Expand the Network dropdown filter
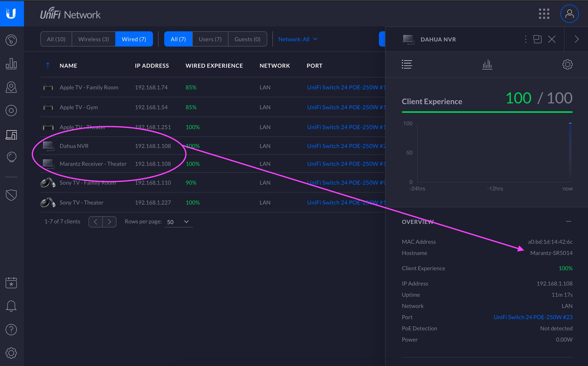588x366 pixels. click(x=298, y=39)
